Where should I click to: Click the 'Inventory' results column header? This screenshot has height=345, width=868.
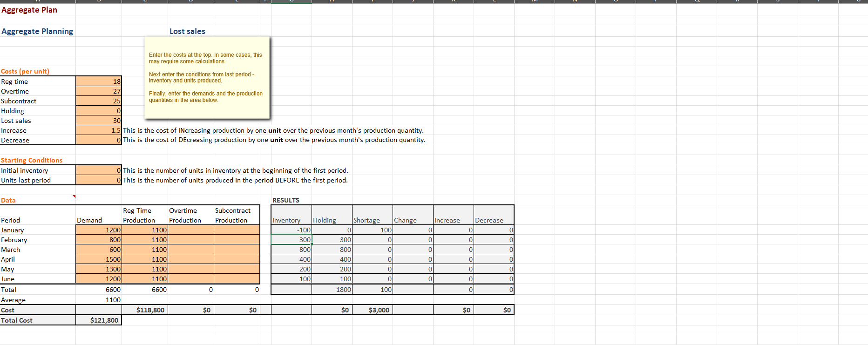(286, 220)
